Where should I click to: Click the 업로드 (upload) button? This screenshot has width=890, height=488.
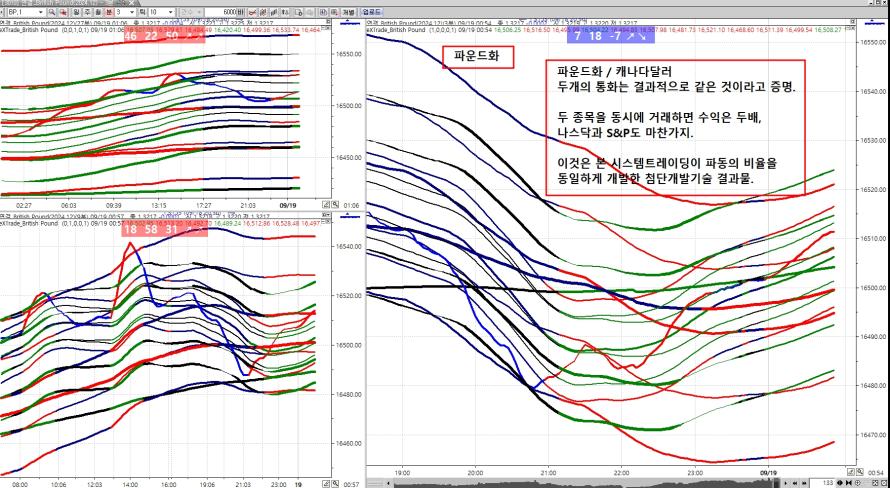click(371, 12)
